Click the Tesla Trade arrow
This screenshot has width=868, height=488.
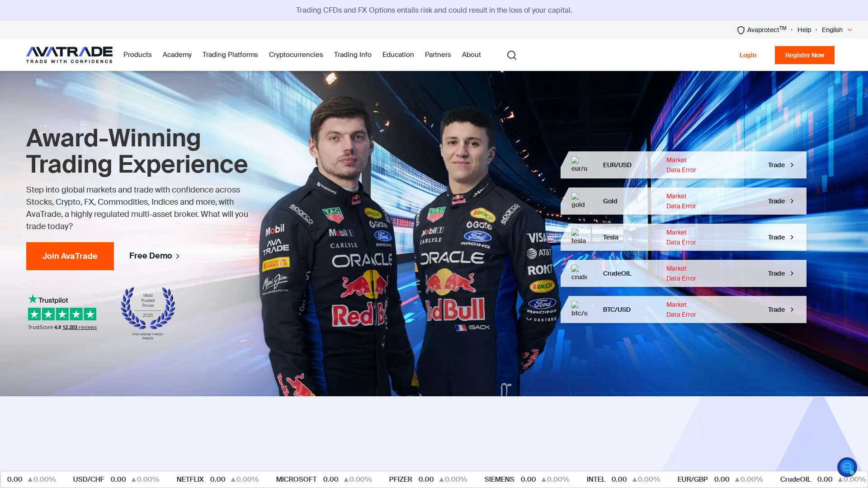(792, 237)
